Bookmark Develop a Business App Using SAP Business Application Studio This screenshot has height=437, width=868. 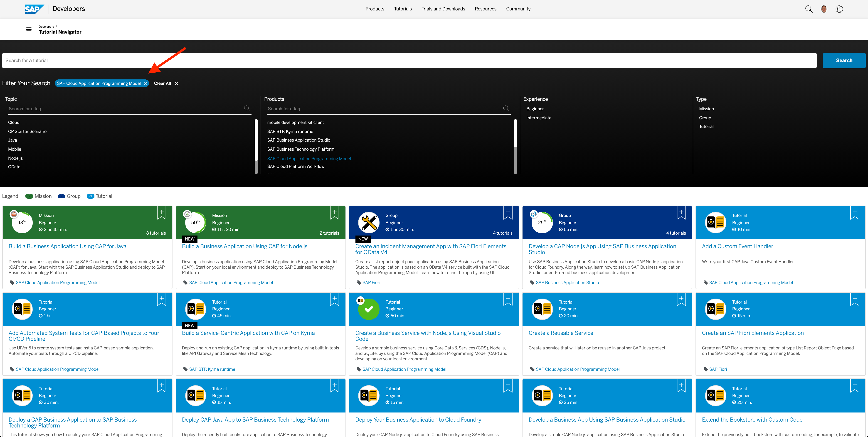681,386
